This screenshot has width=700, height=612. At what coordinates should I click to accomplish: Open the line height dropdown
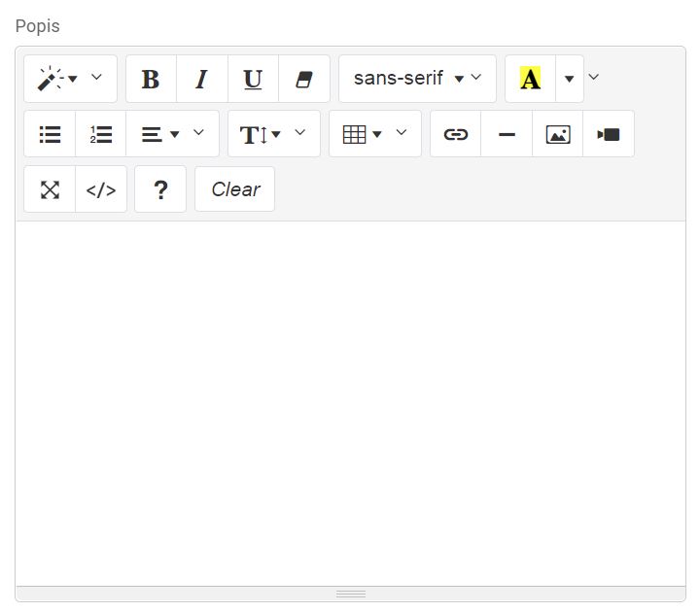273,134
